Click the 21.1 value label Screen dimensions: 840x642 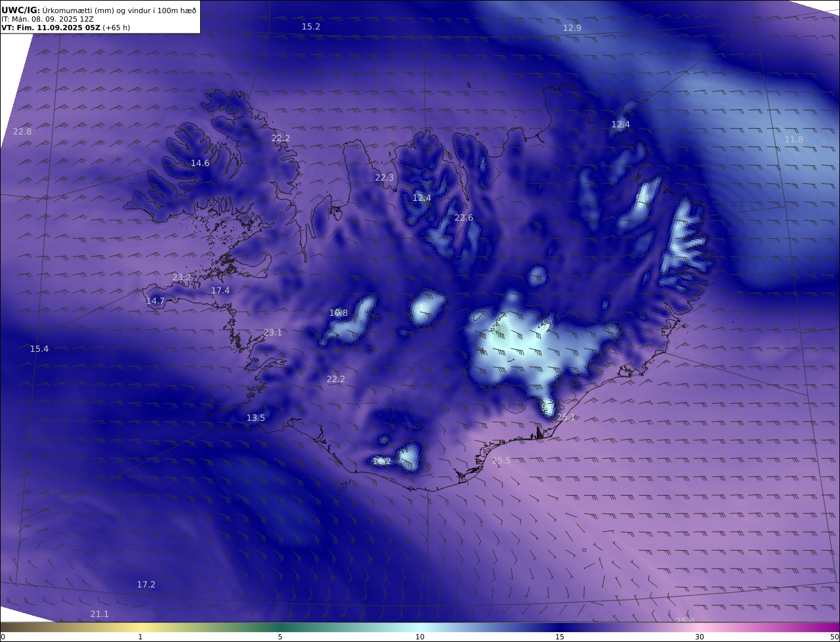[100, 614]
